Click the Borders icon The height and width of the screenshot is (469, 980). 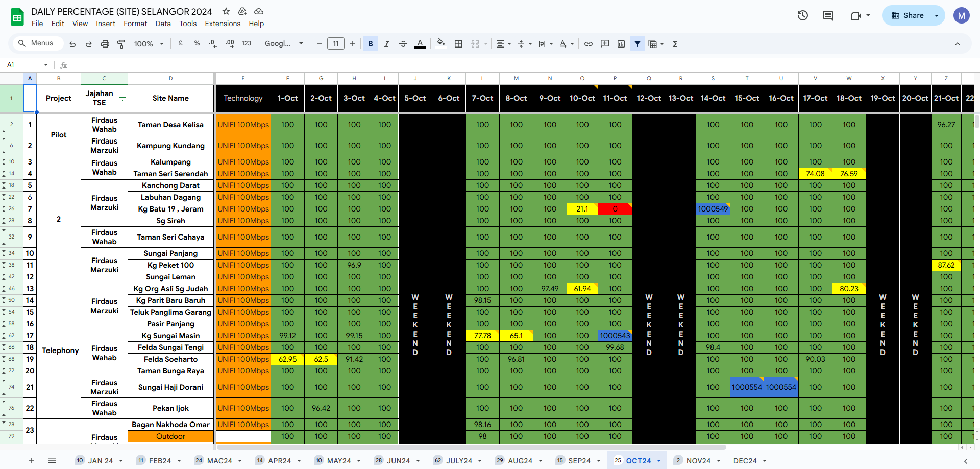[x=458, y=44]
